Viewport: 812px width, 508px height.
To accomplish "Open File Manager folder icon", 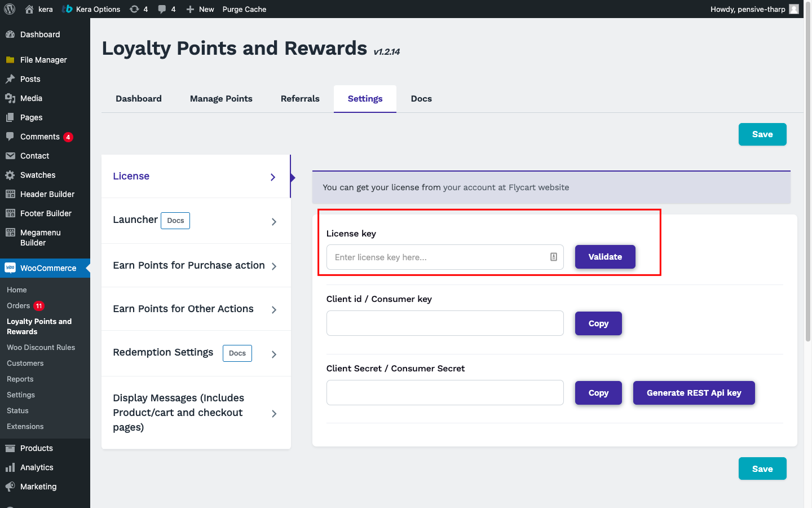I will (x=10, y=60).
